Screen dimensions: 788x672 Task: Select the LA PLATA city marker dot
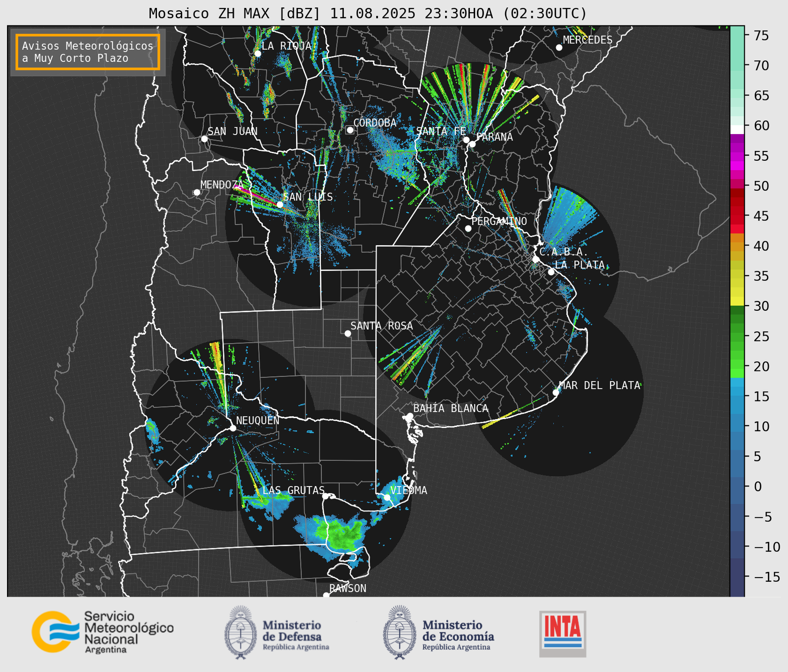coord(551,272)
